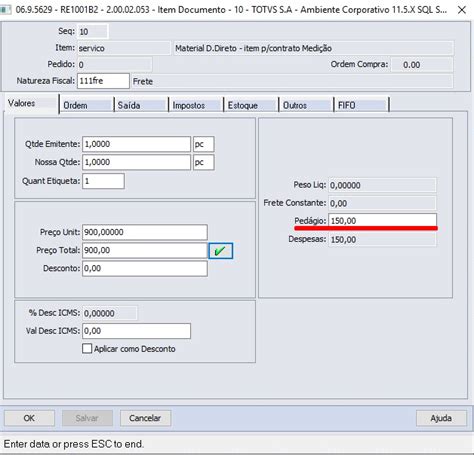Close the Item Documento window
This screenshot has width=474, height=455.
pos(462,10)
